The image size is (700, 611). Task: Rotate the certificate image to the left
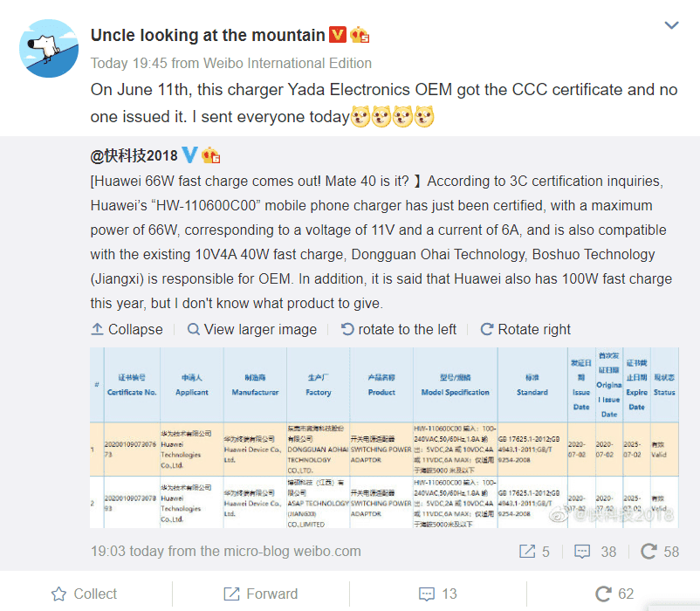[x=399, y=329]
